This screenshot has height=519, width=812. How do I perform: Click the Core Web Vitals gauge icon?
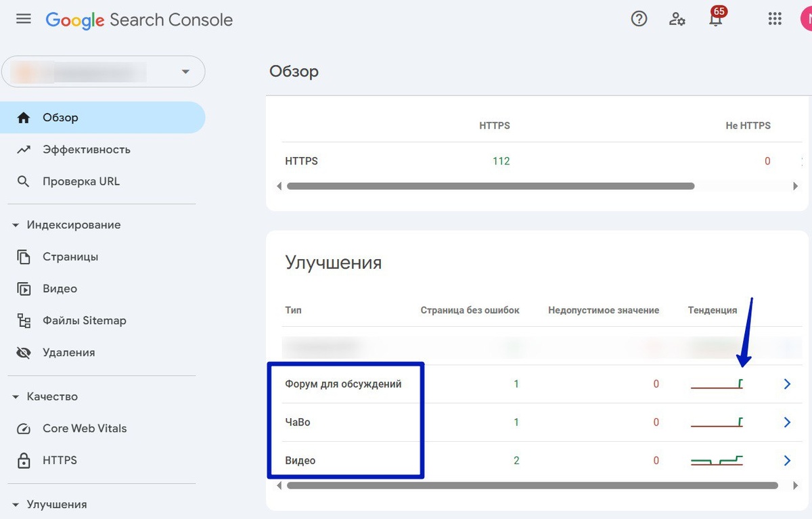pos(24,428)
